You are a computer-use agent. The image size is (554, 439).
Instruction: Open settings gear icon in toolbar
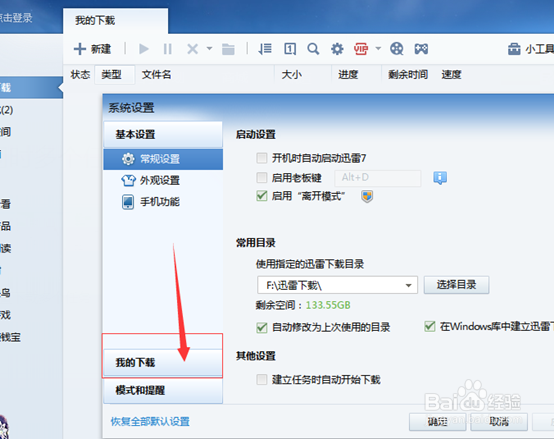[337, 49]
